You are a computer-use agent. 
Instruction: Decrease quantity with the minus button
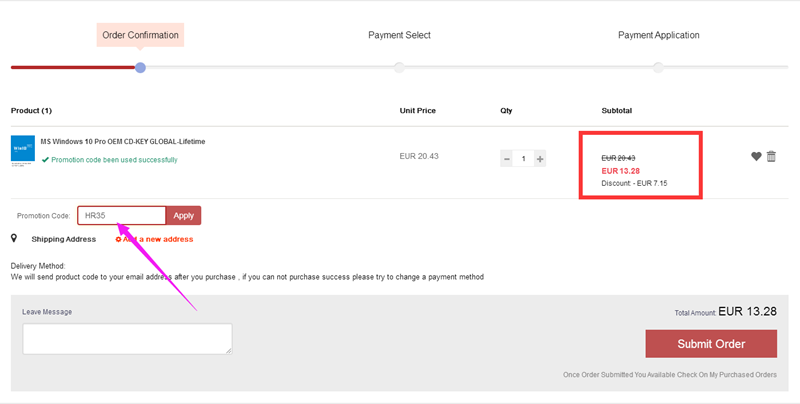pos(507,158)
